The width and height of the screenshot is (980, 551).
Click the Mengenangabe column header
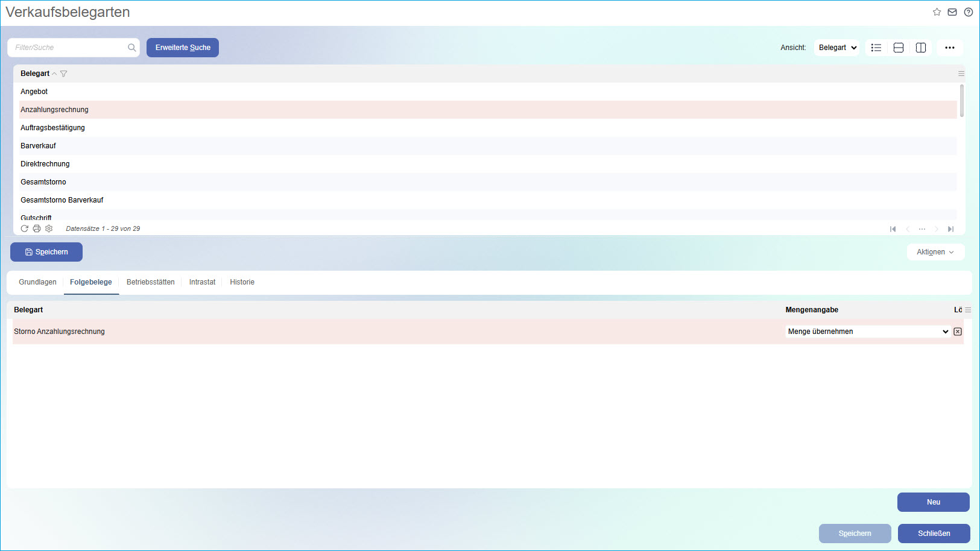click(x=812, y=310)
